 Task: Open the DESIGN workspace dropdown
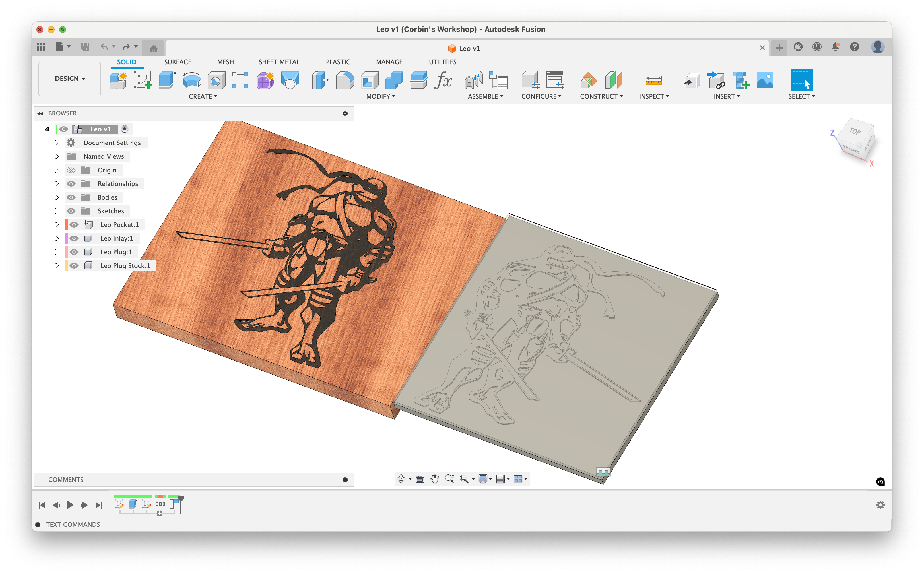coord(70,79)
